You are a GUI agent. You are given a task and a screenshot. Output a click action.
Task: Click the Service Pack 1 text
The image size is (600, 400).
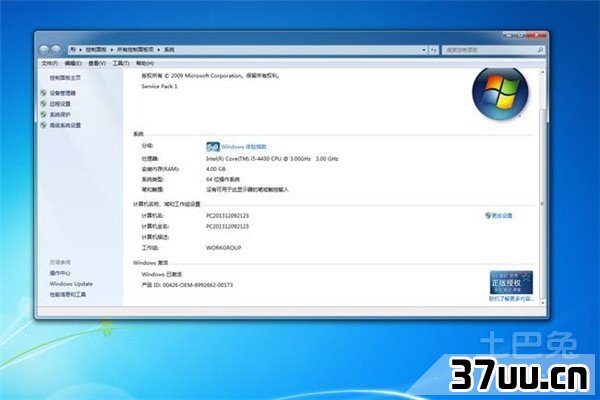(160, 86)
